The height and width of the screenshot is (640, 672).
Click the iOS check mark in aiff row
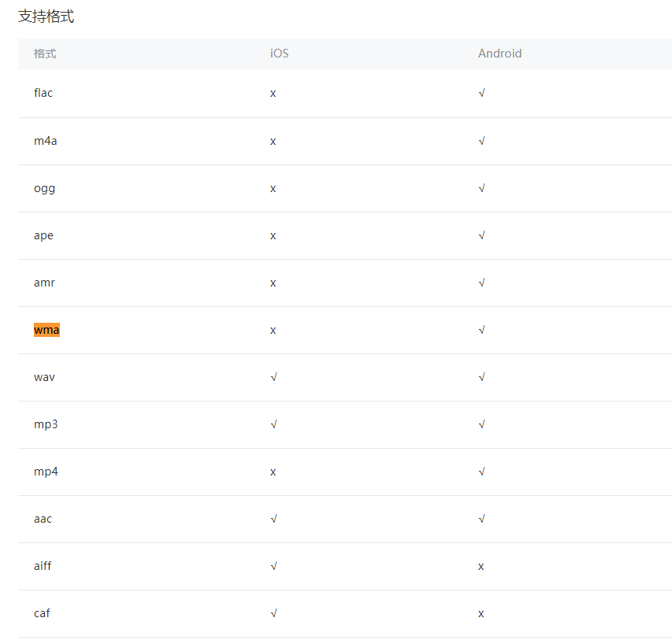[x=274, y=566]
